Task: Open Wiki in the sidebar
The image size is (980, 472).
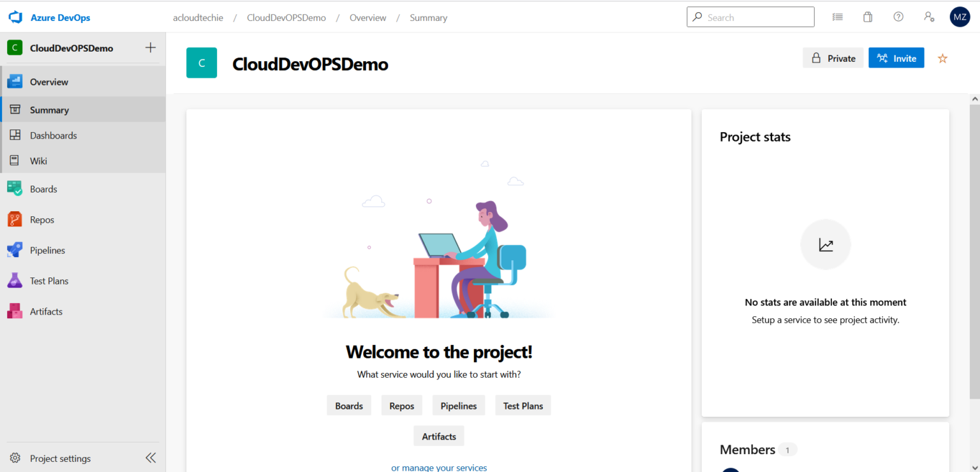Action: (x=38, y=161)
